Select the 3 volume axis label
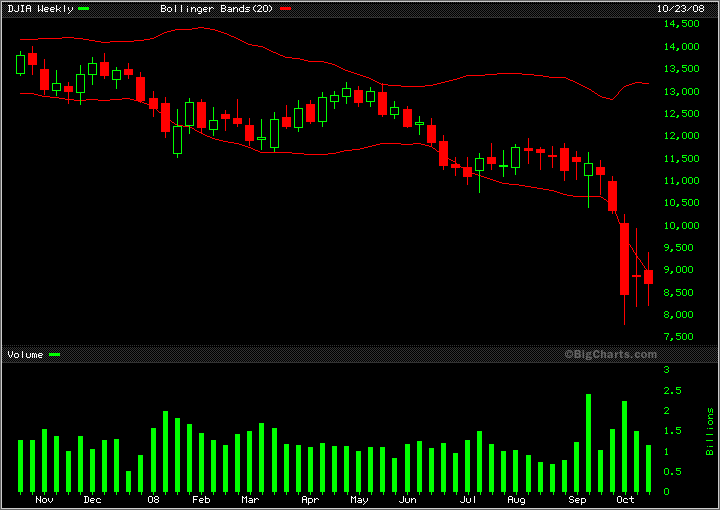This screenshot has width=720, height=510. click(x=667, y=370)
